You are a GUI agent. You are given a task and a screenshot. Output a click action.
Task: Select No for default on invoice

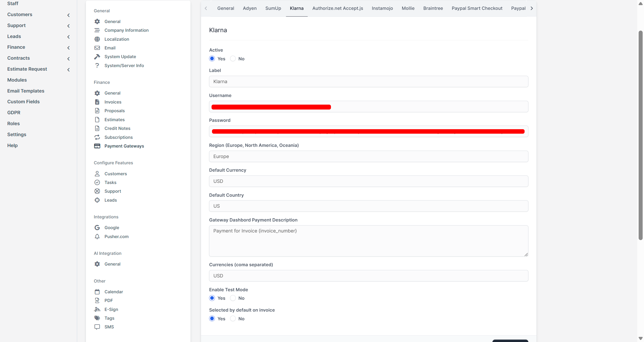coord(233,319)
